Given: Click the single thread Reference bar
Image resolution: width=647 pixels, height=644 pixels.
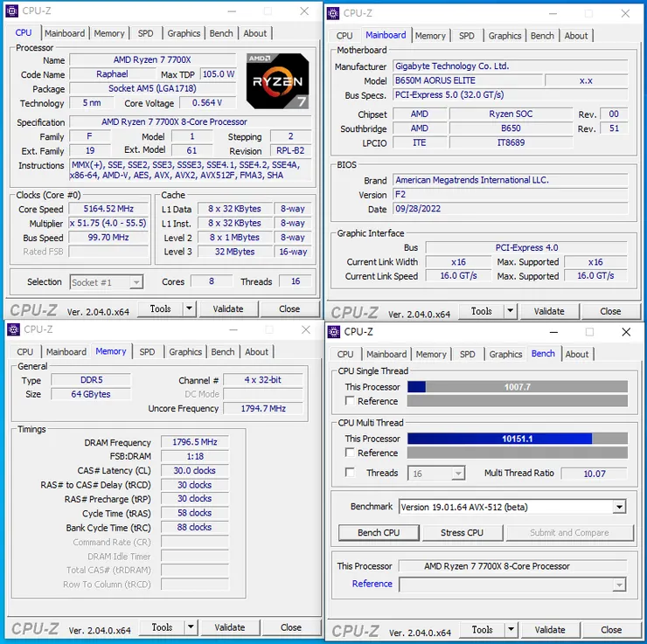Looking at the screenshot, I should [x=518, y=401].
